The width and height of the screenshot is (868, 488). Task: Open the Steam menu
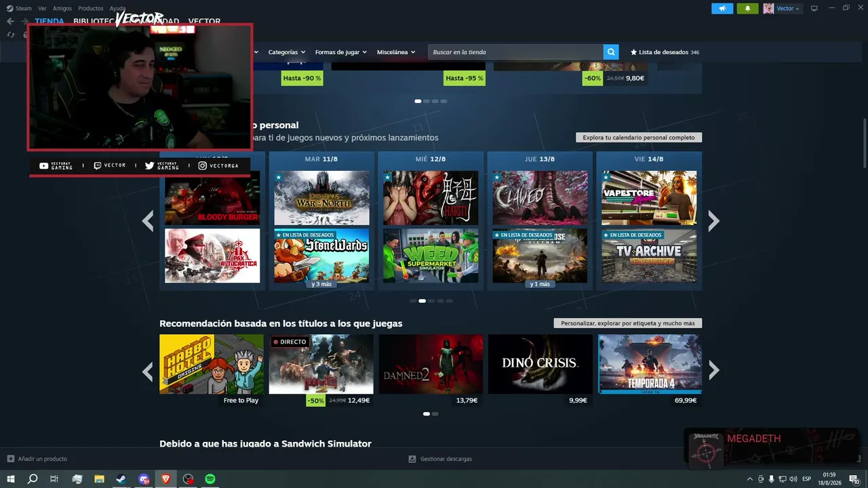point(24,8)
